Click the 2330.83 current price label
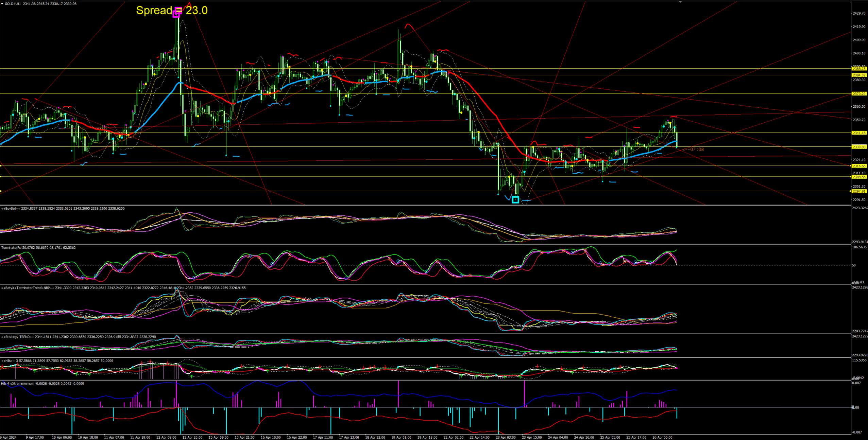 click(x=859, y=147)
